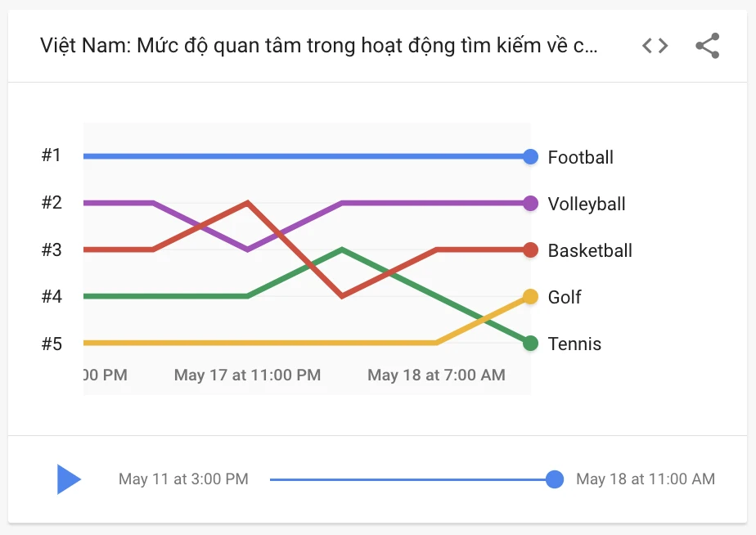Click the May 11 at 3:00 PM label
The height and width of the screenshot is (535, 756).
pos(182,479)
